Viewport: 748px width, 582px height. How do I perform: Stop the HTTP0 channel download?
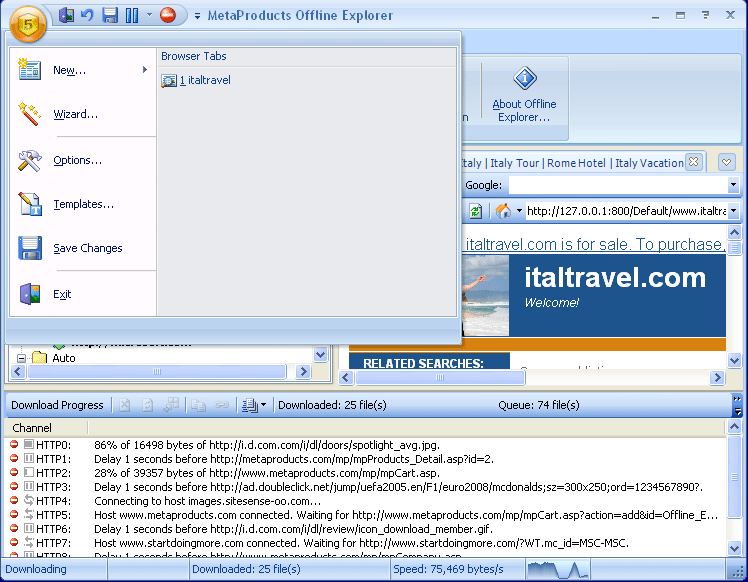(14, 445)
